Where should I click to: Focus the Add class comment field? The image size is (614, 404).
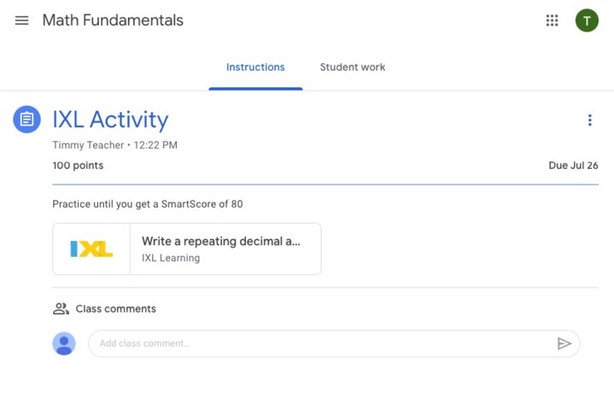[320, 343]
